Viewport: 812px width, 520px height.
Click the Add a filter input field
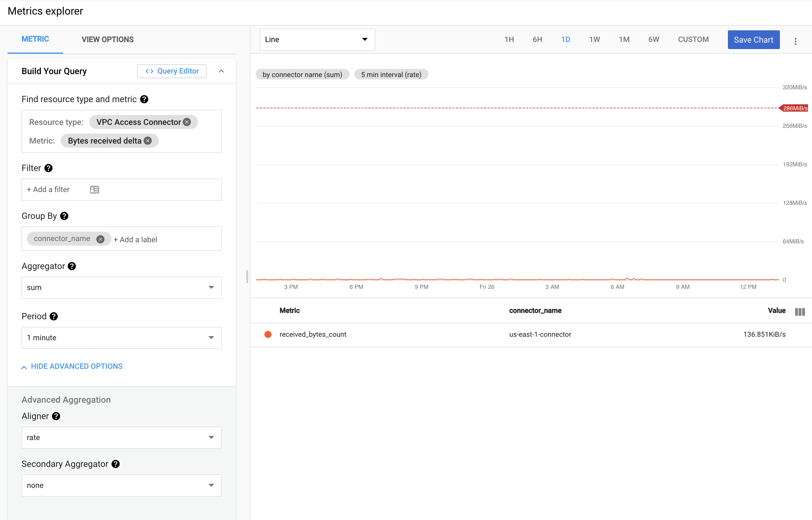(48, 189)
